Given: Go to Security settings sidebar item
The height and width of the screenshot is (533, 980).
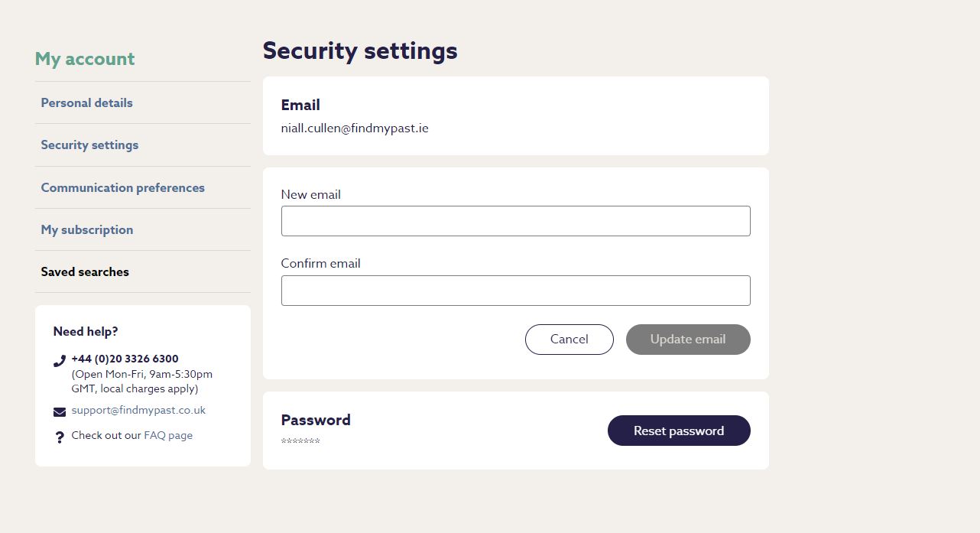Looking at the screenshot, I should (89, 145).
